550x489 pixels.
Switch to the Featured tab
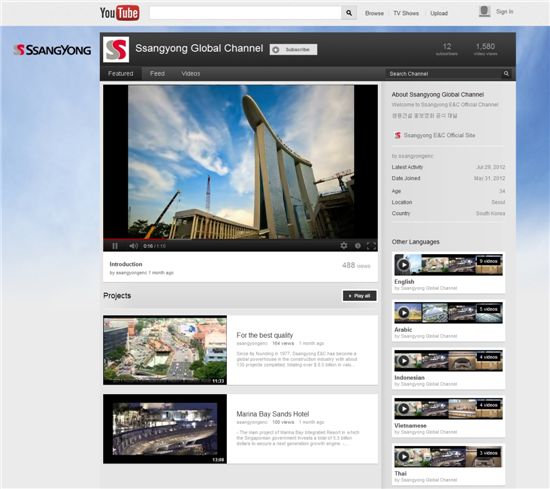click(121, 74)
